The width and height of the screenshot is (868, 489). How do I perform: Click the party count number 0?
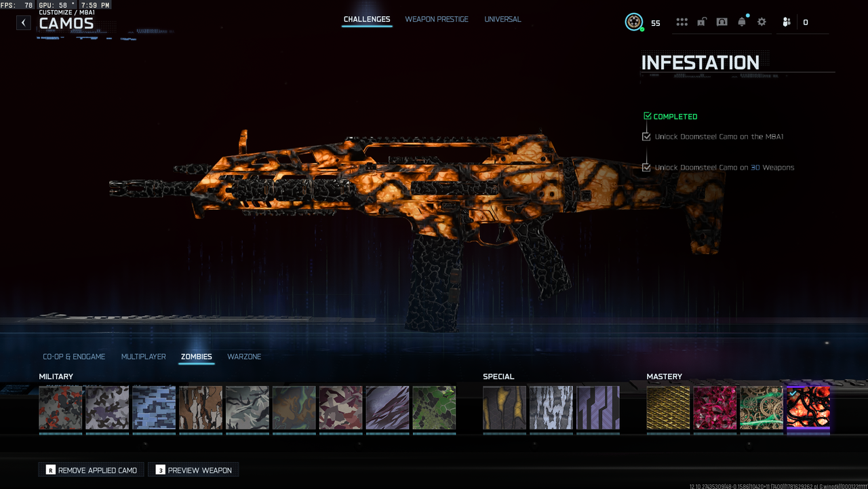(x=806, y=22)
